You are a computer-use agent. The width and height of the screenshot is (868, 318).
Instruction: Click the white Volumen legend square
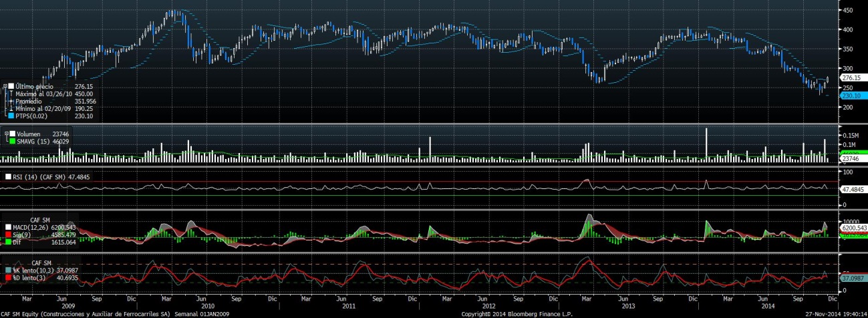tap(11, 134)
